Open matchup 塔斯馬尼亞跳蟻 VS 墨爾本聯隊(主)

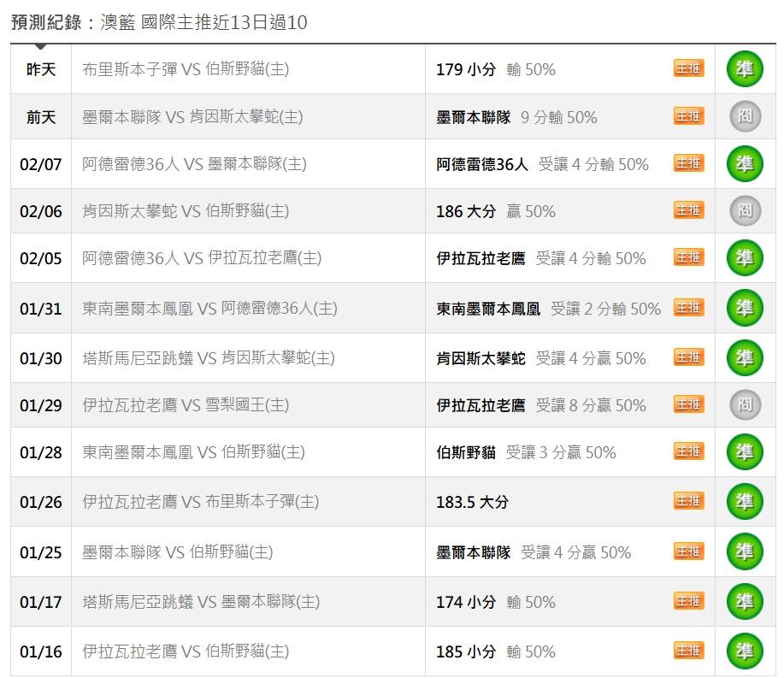(x=201, y=602)
